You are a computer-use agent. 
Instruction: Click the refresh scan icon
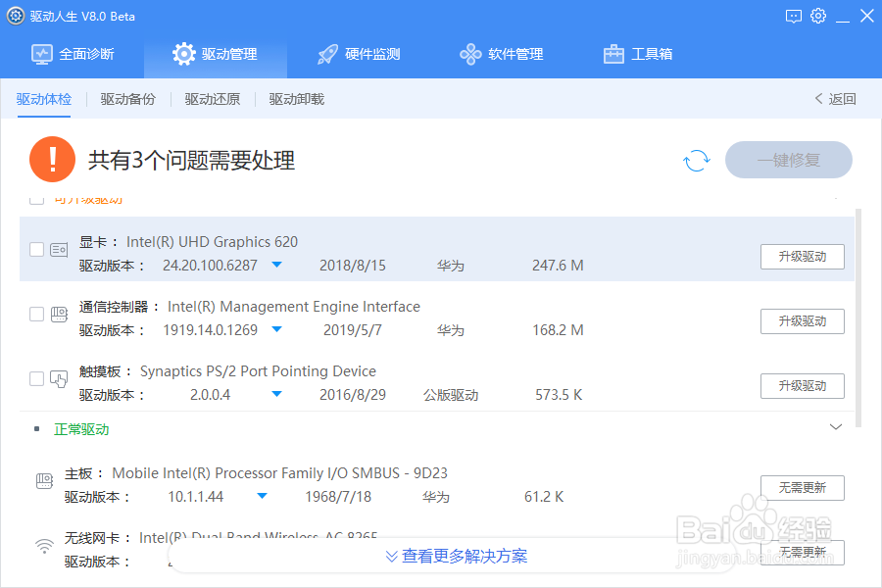[x=696, y=160]
